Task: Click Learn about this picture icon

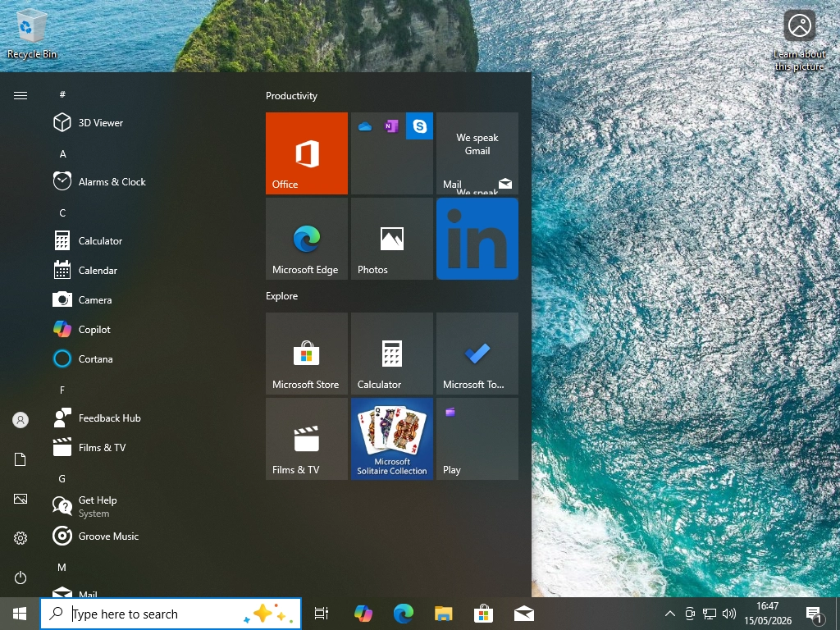Action: click(x=799, y=42)
